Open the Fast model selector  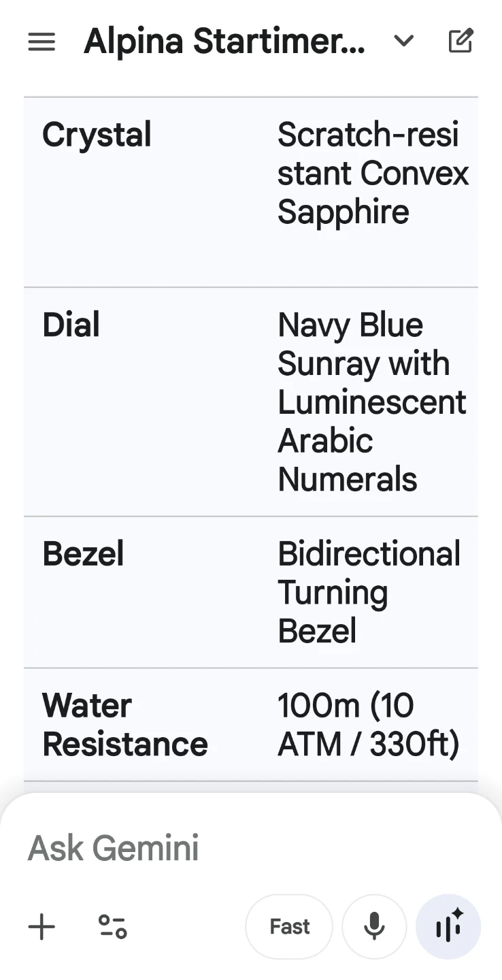289,927
